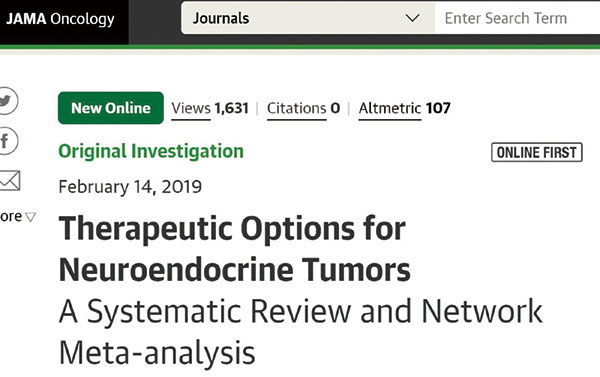
Task: Click the Original Investigation category link
Action: [x=151, y=152]
